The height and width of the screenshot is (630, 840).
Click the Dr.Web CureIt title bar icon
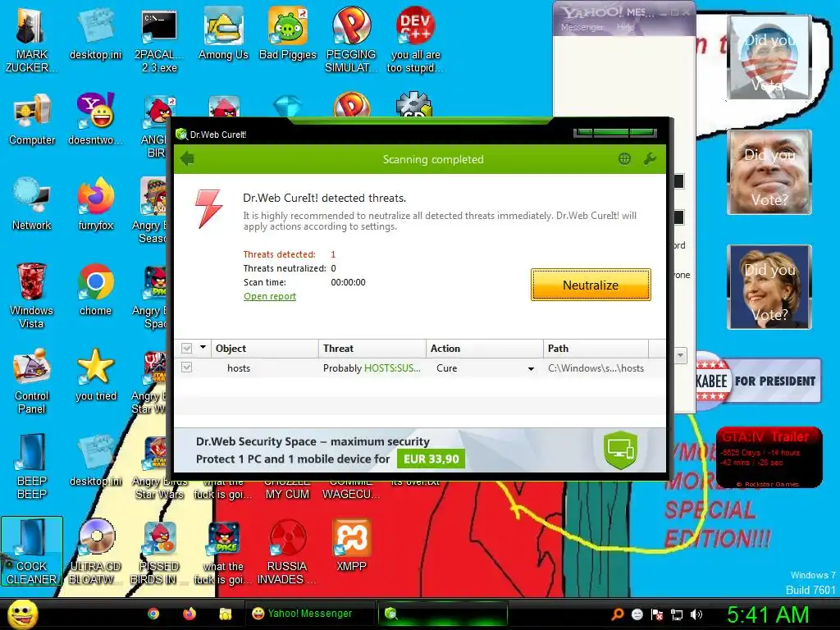tap(181, 134)
